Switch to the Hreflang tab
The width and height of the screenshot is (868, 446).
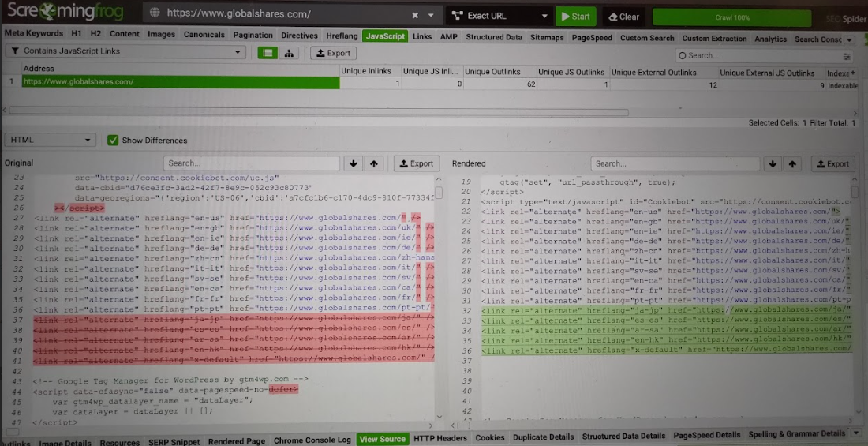pos(342,36)
